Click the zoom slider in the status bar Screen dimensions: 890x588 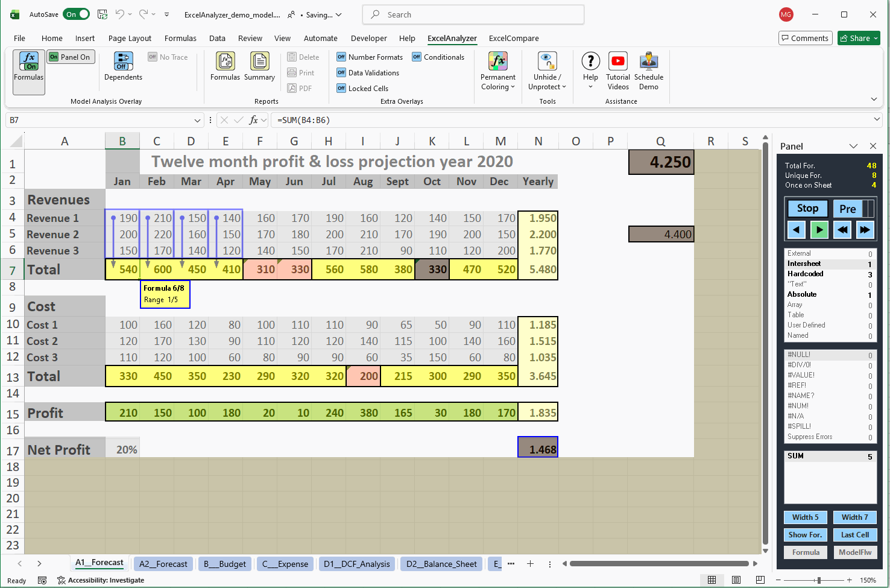pos(818,580)
